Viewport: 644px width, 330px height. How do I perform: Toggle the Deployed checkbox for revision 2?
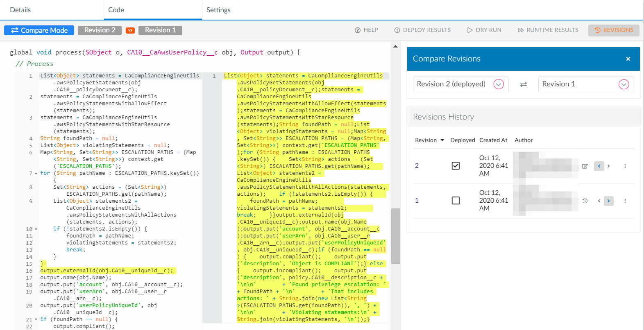[x=456, y=166]
